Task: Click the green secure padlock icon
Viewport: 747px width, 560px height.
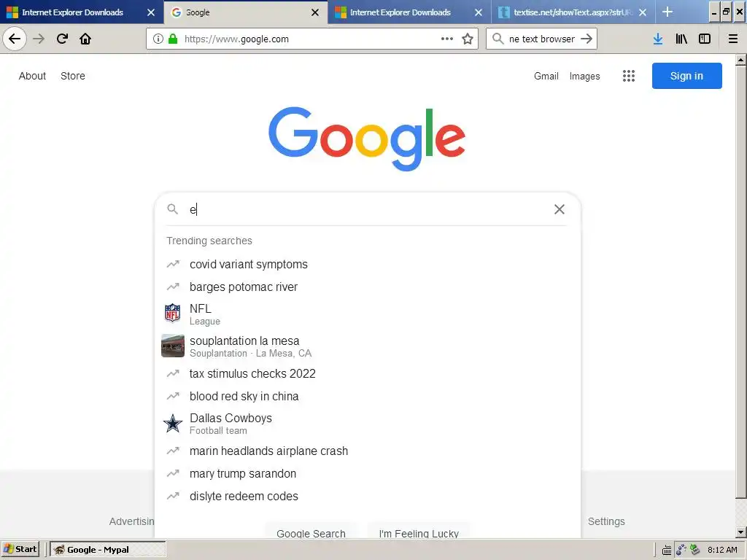Action: [173, 39]
